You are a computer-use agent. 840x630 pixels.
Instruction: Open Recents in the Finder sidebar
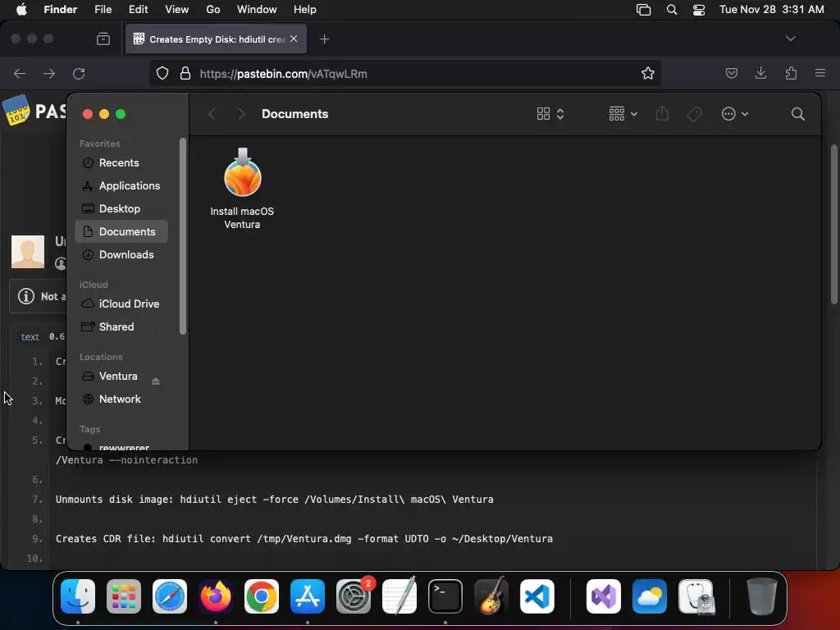pyautogui.click(x=119, y=163)
